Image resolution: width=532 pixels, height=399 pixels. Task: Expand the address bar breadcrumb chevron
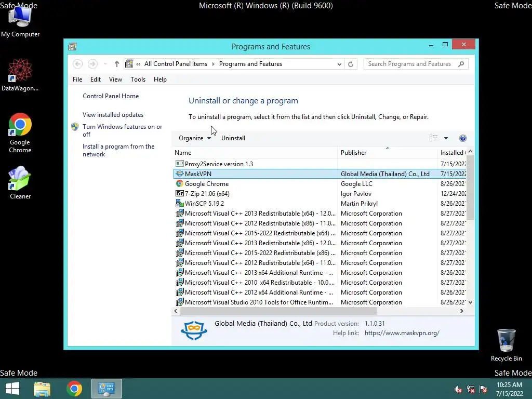tap(138, 64)
